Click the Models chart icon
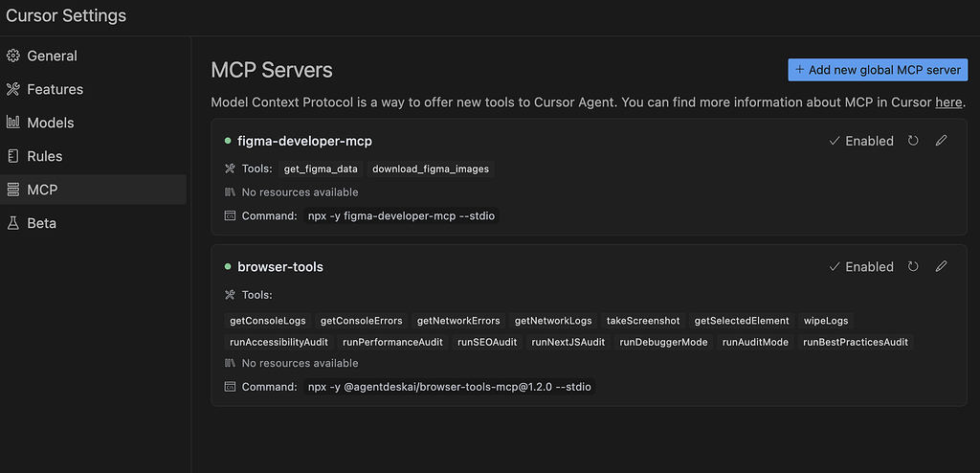The image size is (980, 473). tap(13, 123)
